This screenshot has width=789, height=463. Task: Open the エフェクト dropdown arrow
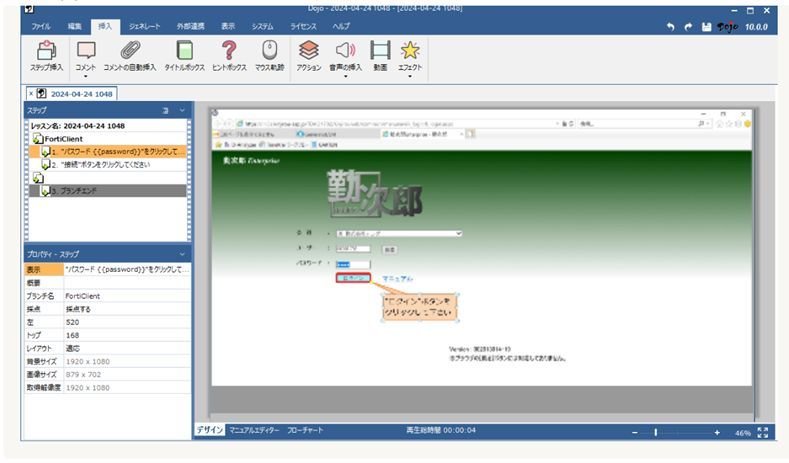(410, 76)
